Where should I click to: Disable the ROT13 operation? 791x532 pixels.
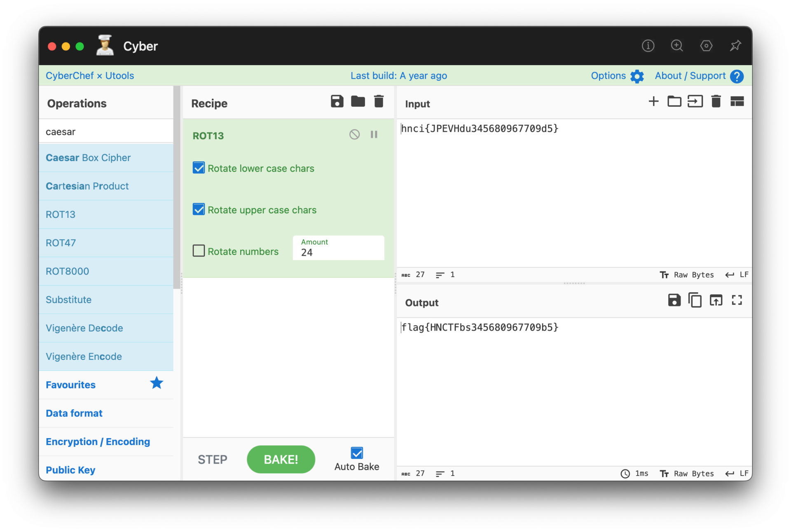(x=354, y=135)
